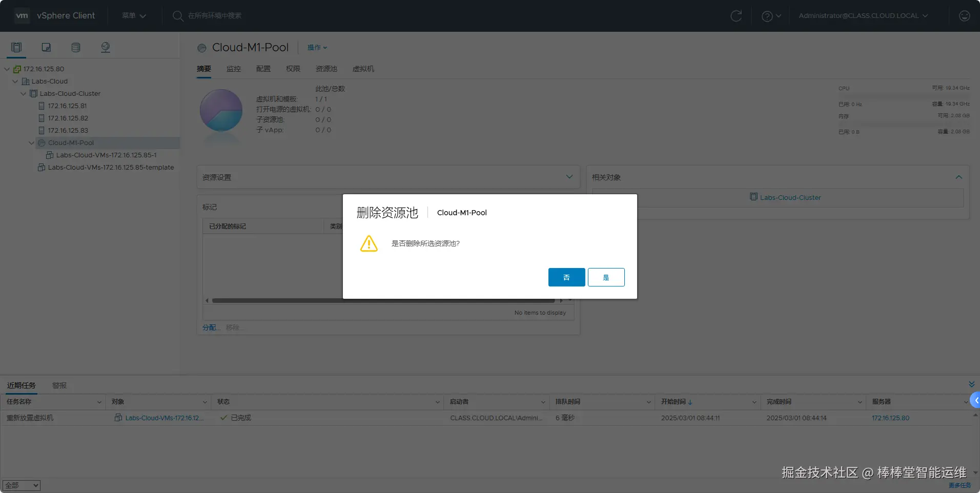Open the Hosts and Clusters inventory view icon
This screenshot has height=493, width=980.
(16, 47)
